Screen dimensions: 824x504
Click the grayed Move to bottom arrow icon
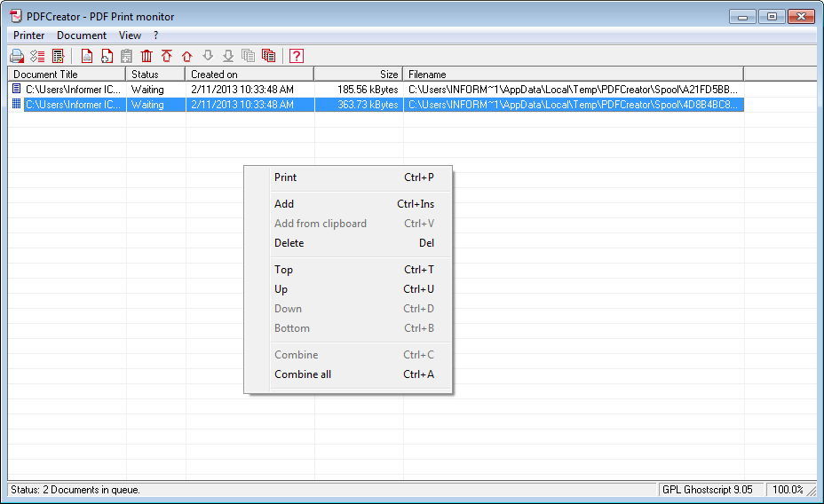(x=227, y=56)
